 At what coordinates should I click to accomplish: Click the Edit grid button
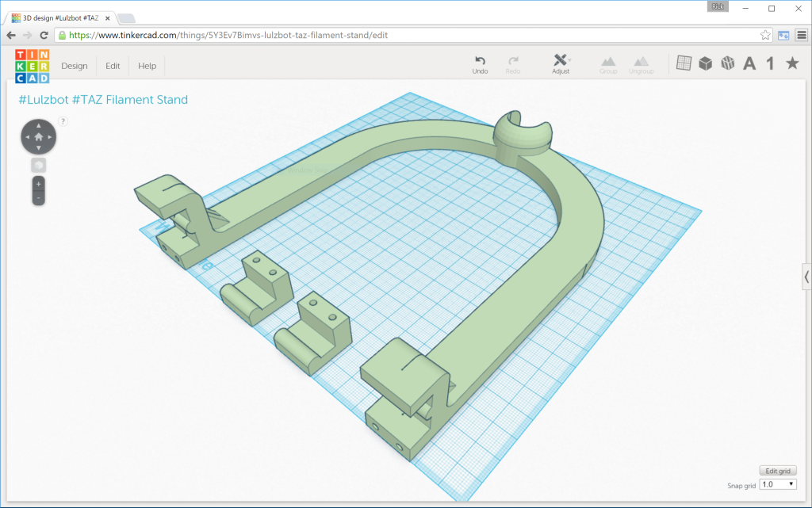click(778, 471)
